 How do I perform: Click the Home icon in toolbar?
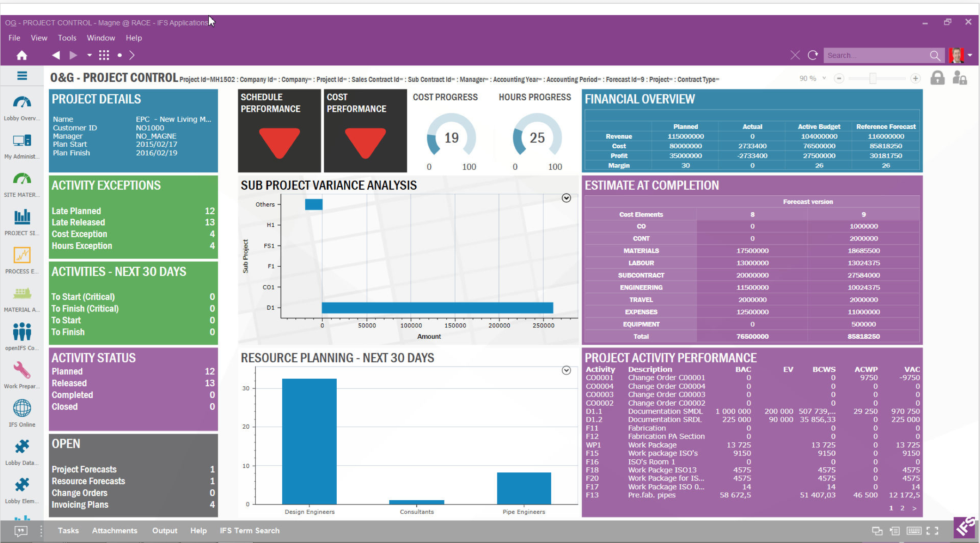[22, 56]
